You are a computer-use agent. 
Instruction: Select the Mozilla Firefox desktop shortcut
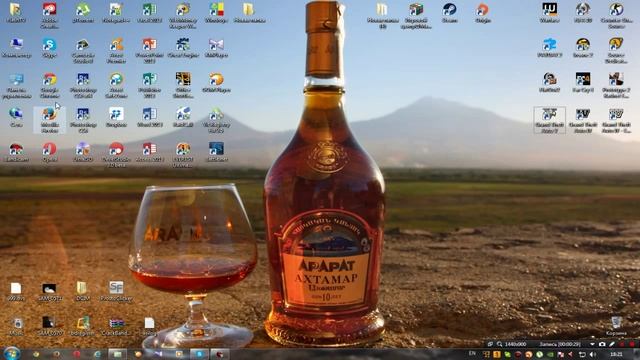pos(49,120)
